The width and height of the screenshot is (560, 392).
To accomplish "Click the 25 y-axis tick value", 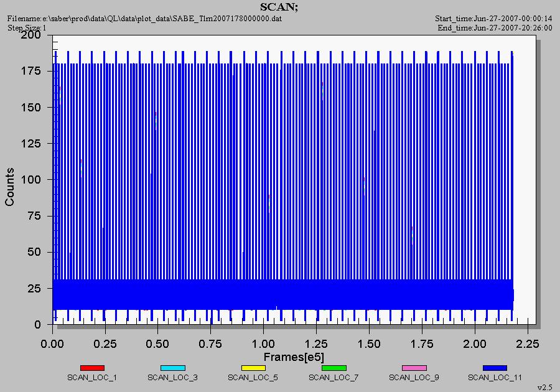I will pyautogui.click(x=34, y=288).
